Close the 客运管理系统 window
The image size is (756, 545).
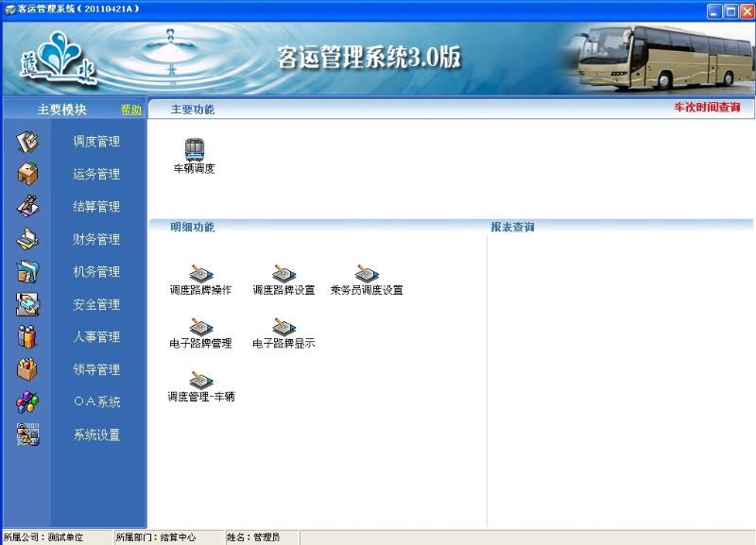[x=747, y=11]
